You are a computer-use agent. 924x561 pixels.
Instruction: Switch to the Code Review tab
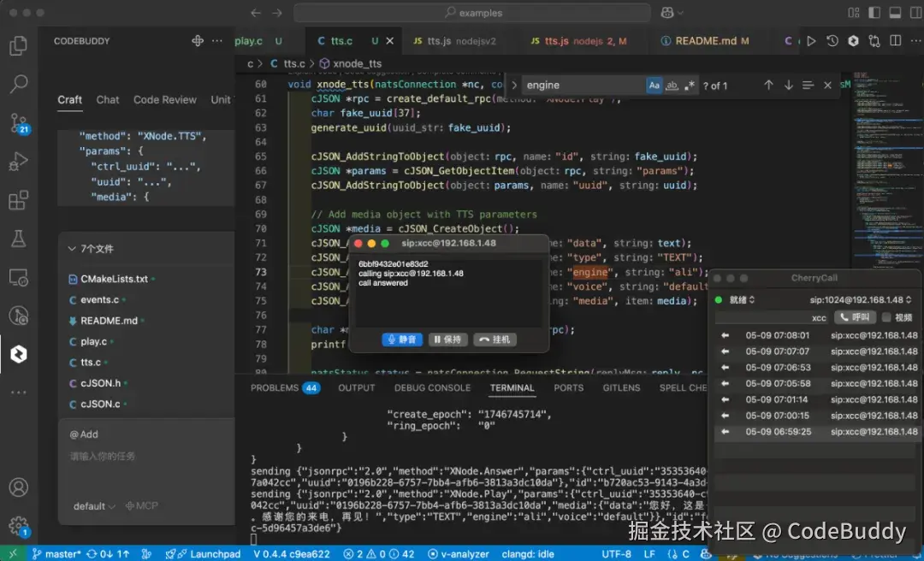tap(165, 99)
